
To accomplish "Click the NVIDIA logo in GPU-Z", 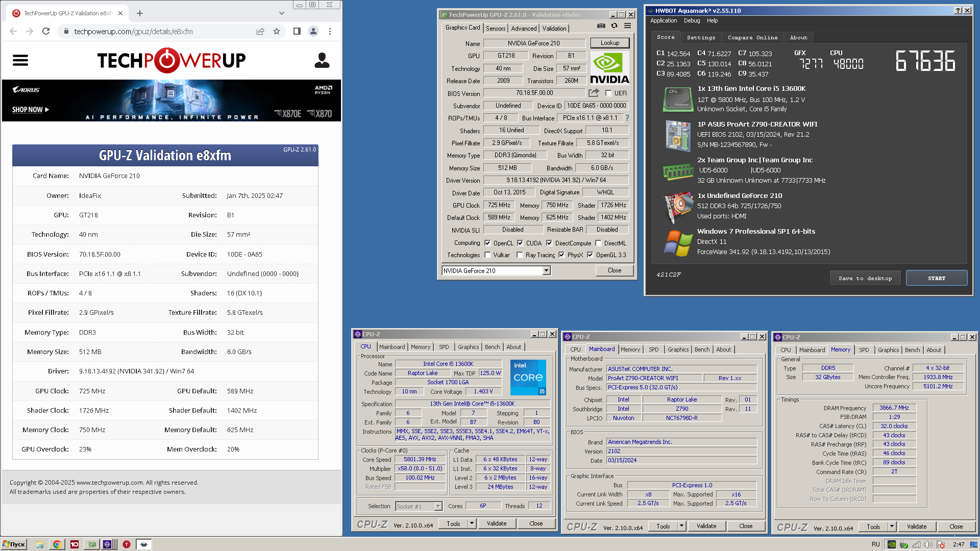I will pos(609,68).
